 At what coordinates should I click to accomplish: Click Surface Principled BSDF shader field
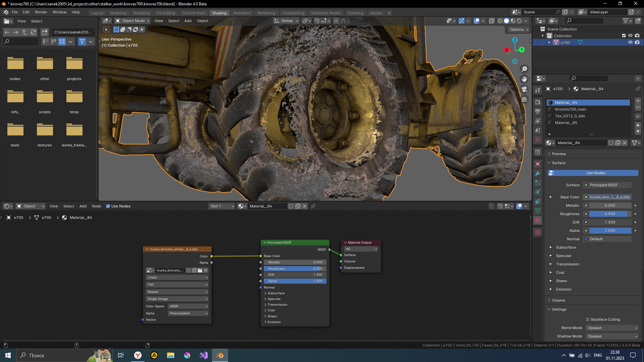click(x=607, y=185)
